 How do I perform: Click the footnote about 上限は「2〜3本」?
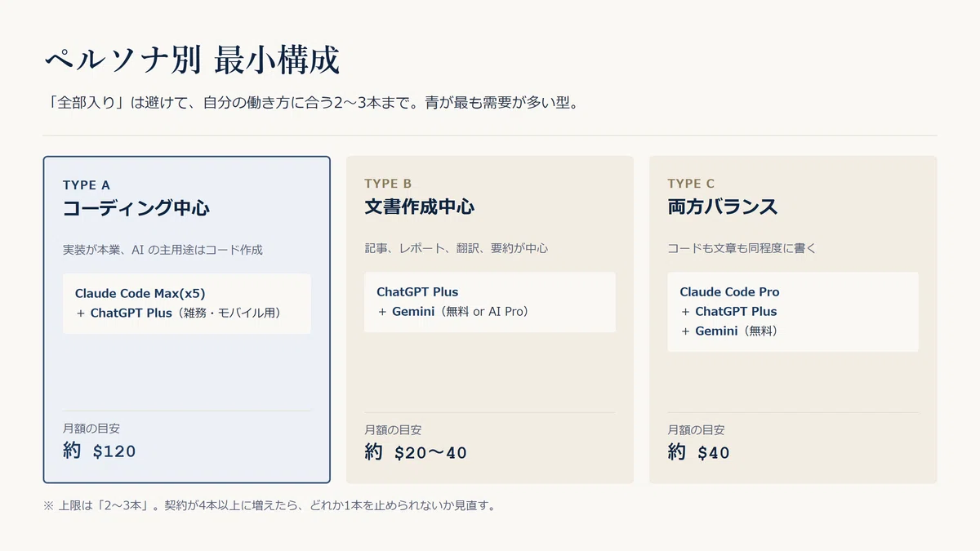(x=269, y=505)
